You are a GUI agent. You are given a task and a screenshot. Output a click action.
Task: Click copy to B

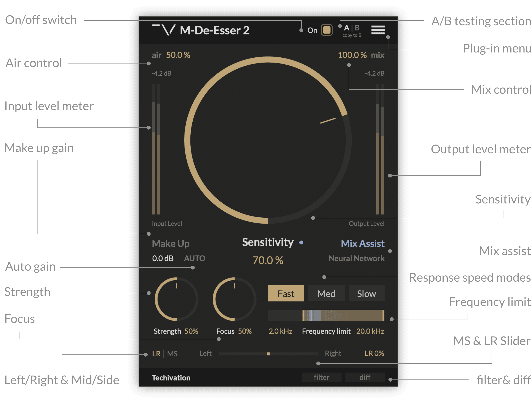tap(352, 35)
